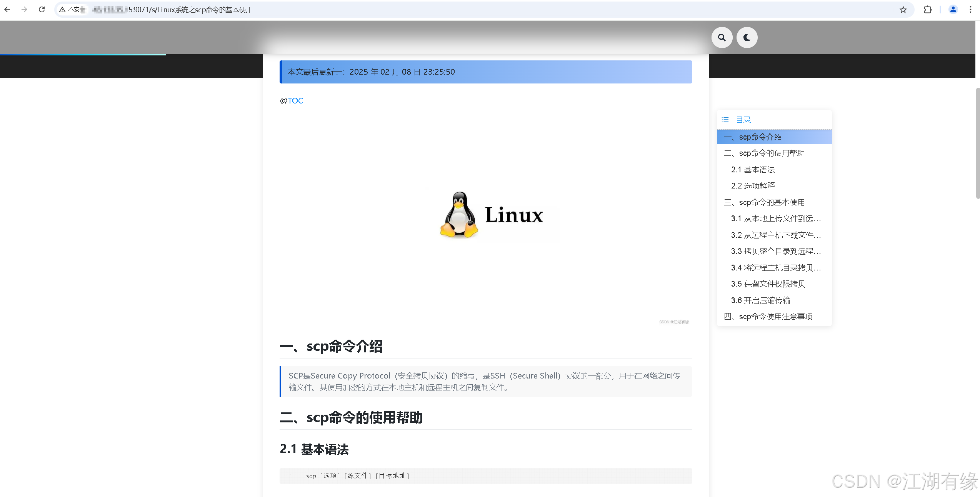Reload the page
This screenshot has height=497, width=980.
pyautogui.click(x=42, y=10)
